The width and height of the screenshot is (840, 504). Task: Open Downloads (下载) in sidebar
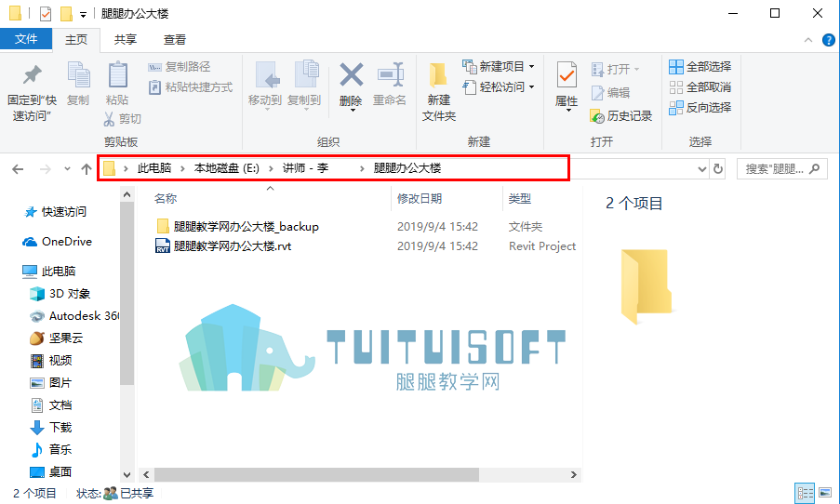[x=51, y=428]
